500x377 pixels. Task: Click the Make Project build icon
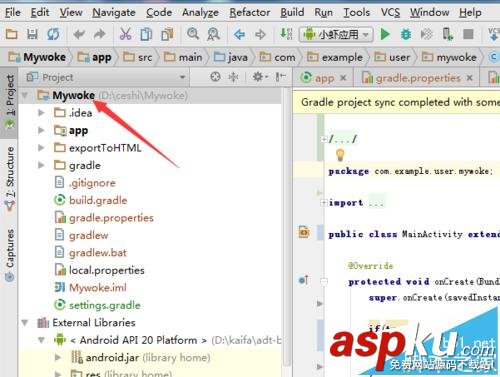point(286,34)
